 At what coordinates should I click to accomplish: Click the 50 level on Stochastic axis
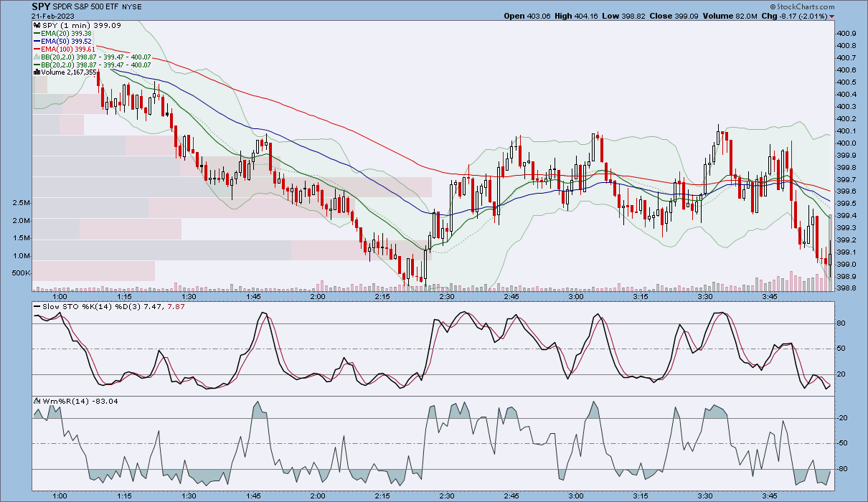pyautogui.click(x=842, y=349)
